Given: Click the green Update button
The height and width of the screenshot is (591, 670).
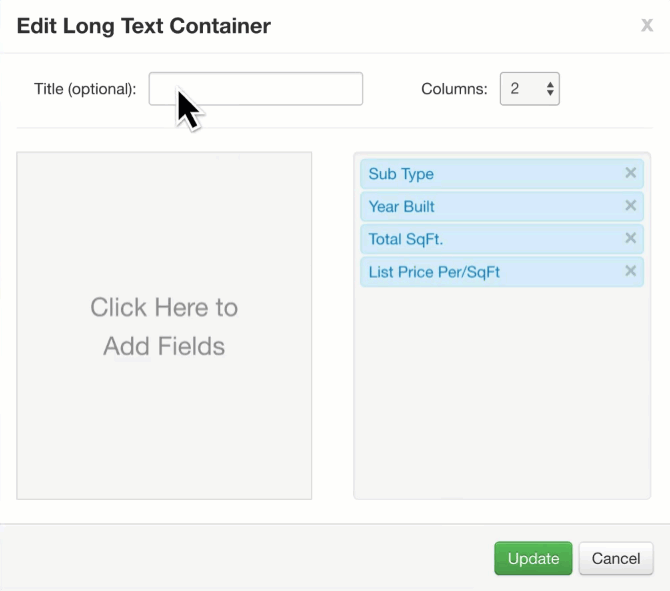Looking at the screenshot, I should pos(533,559).
